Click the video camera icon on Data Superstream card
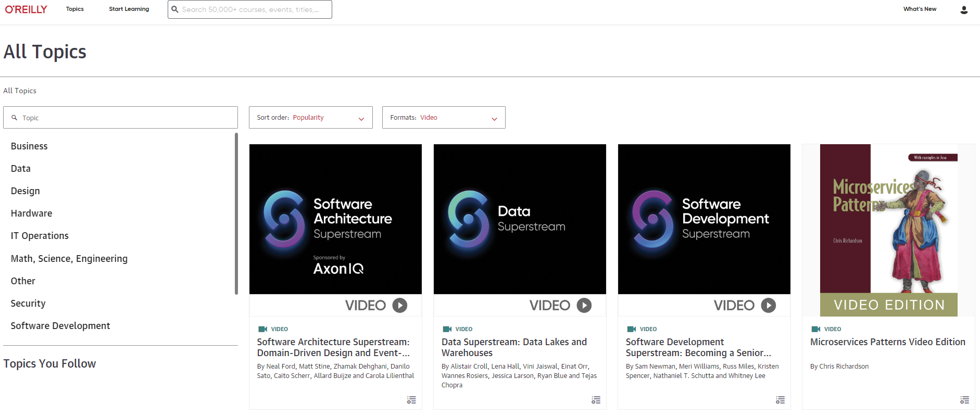980x416 pixels. pyautogui.click(x=447, y=329)
